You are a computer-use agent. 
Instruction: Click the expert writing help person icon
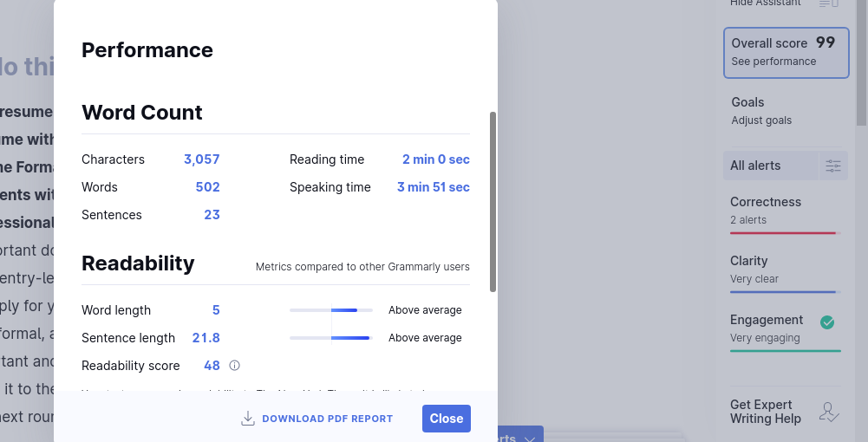tap(829, 413)
